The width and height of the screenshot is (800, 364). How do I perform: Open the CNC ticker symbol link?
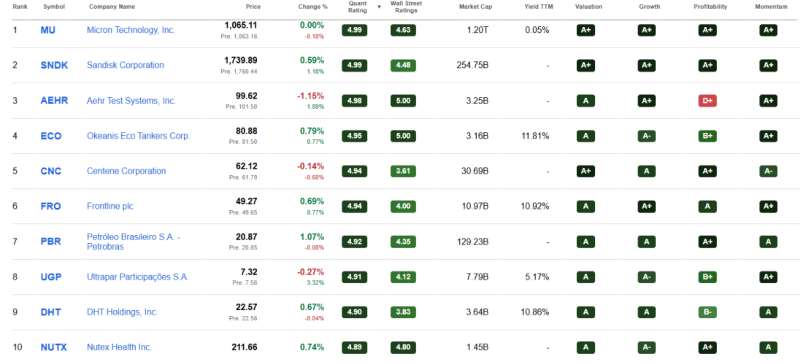(51, 171)
